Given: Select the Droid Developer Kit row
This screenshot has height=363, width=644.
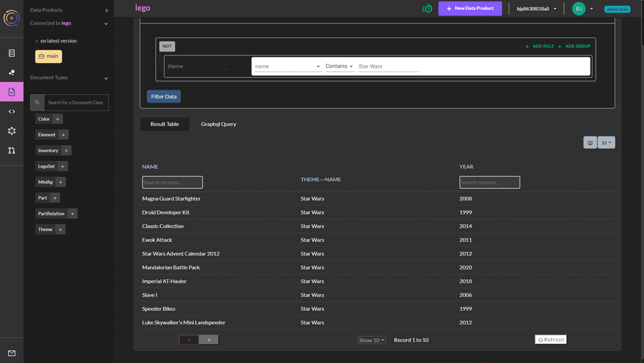Looking at the screenshot, I should [377, 213].
